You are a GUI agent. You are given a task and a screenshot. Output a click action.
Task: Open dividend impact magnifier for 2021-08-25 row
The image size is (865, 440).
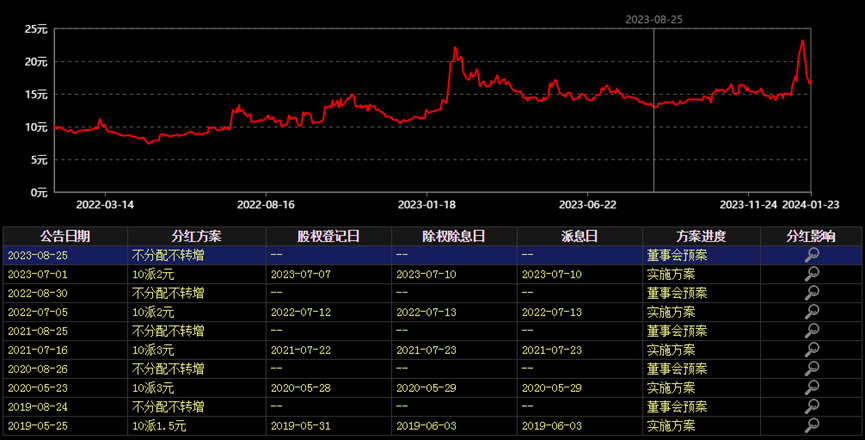pyautogui.click(x=811, y=330)
